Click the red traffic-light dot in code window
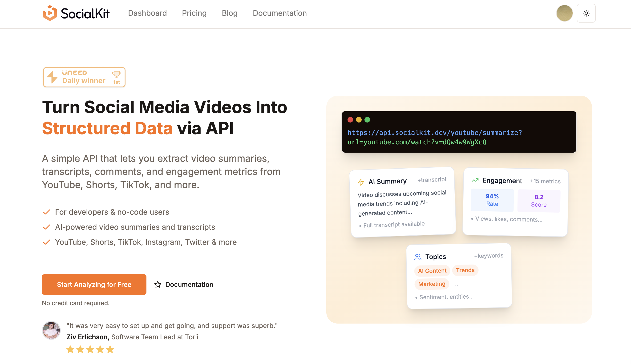The height and width of the screenshot is (364, 631). (350, 120)
